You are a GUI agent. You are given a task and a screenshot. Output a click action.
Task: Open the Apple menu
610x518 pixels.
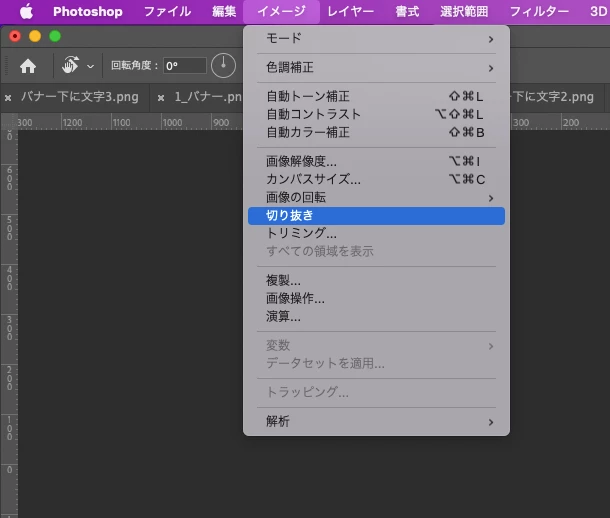[26, 12]
